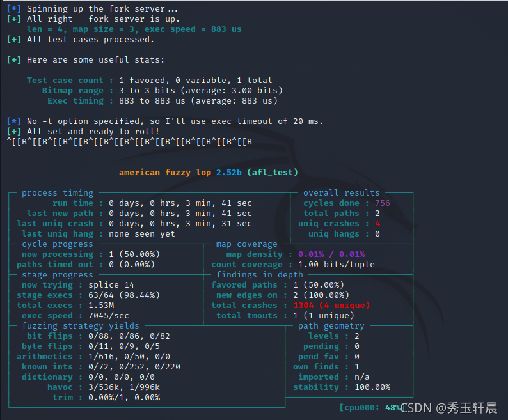Click the 'last new path' row
The image size is (508, 420).
point(139,214)
